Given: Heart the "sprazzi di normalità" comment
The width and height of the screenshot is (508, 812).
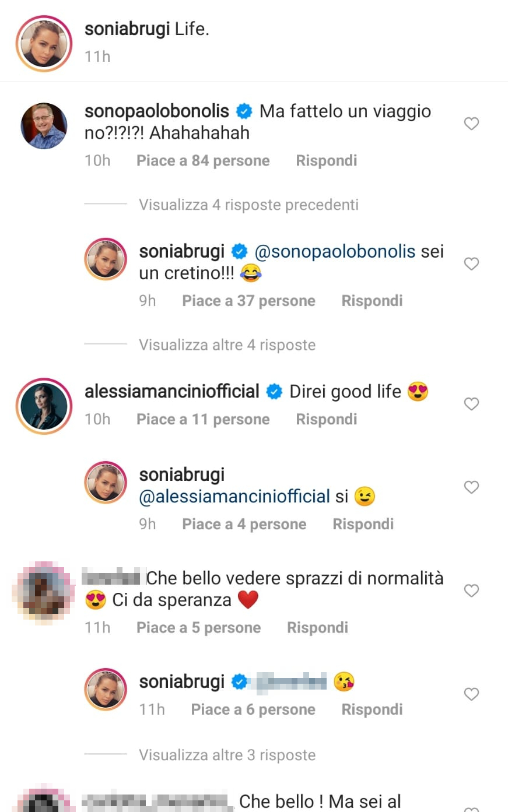Looking at the screenshot, I should [x=471, y=591].
